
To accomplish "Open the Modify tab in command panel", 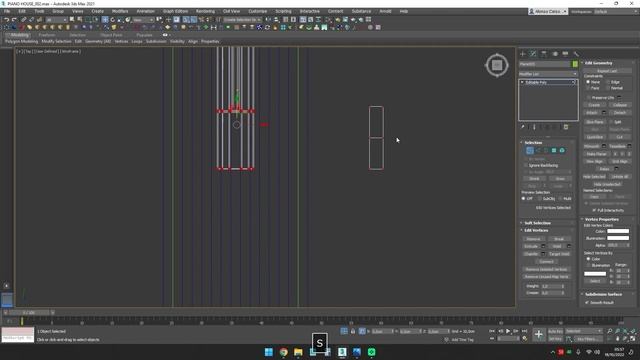I will 533,54.
